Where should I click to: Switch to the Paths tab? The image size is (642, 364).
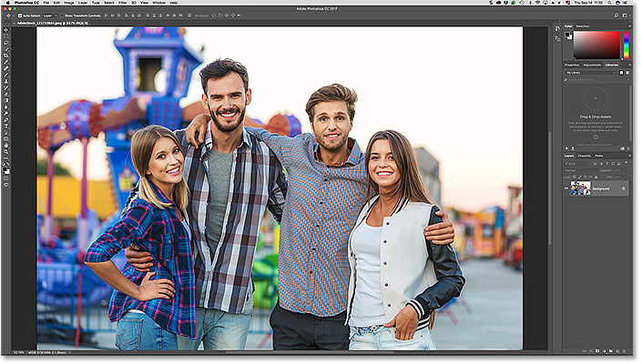[x=599, y=156]
